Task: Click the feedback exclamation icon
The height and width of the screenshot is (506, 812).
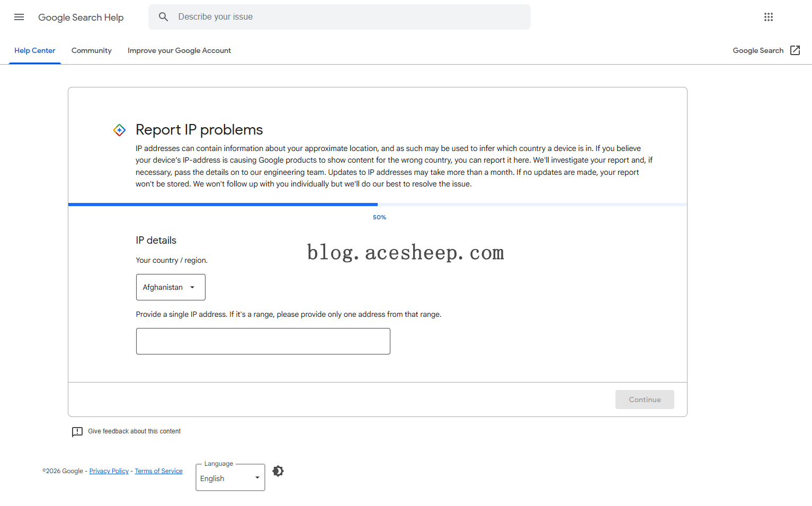Action: click(77, 432)
